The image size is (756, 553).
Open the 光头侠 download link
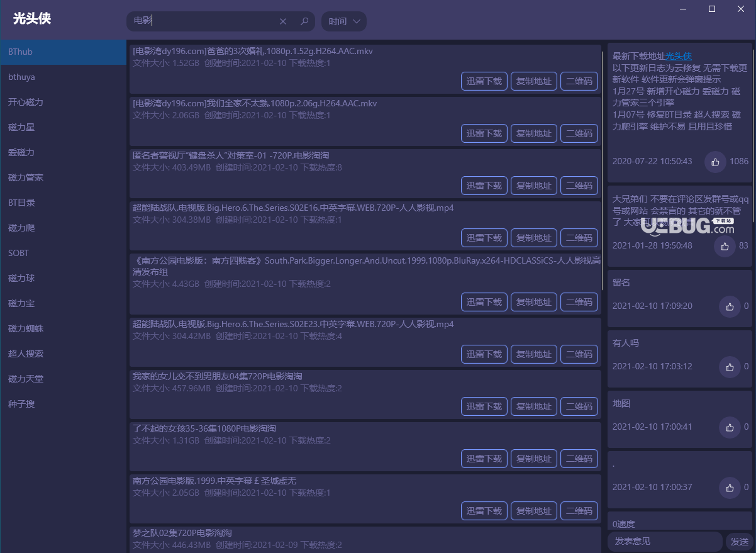679,56
